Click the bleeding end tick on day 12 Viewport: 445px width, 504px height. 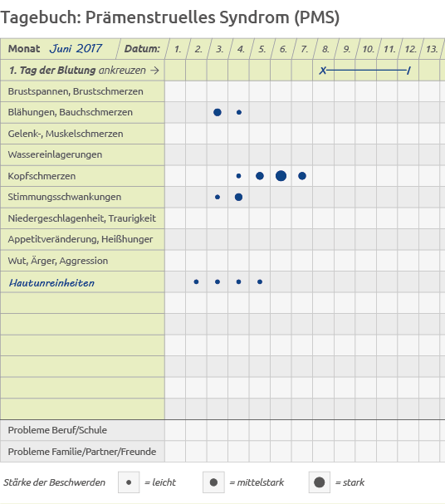click(408, 71)
